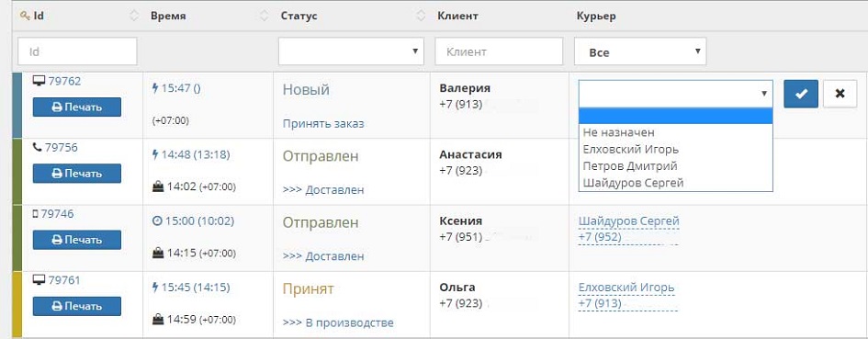This screenshot has height=339, width=868.
Task: Open order link 79762
Action: coord(64,82)
